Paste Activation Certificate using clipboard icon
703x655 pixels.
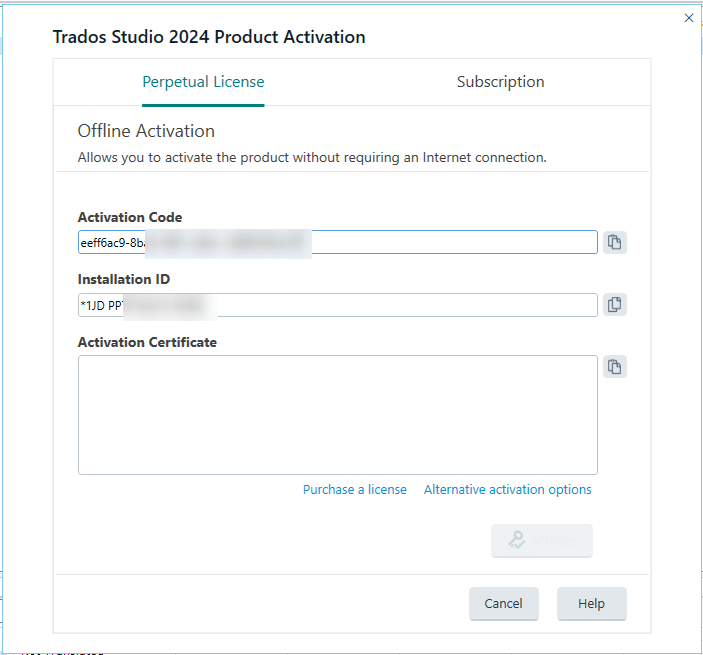614,367
